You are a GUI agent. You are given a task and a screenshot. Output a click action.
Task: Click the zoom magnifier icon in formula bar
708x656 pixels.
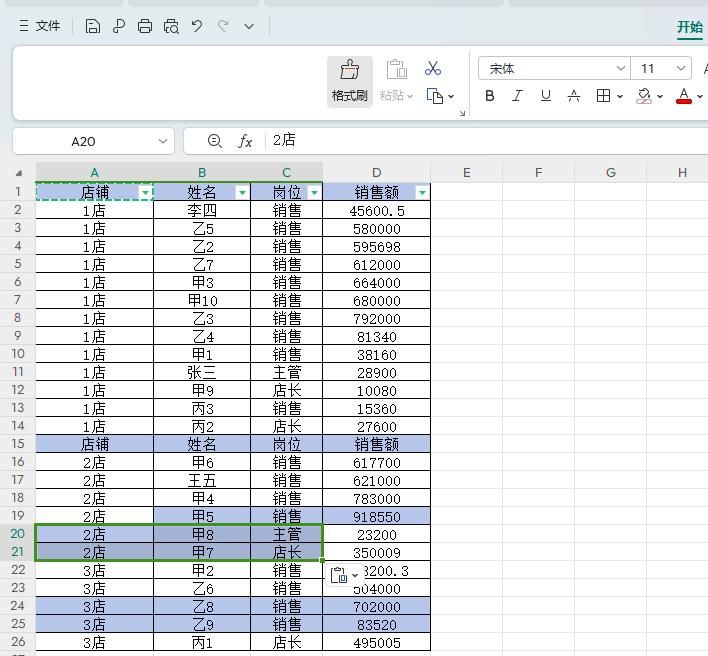pos(215,141)
